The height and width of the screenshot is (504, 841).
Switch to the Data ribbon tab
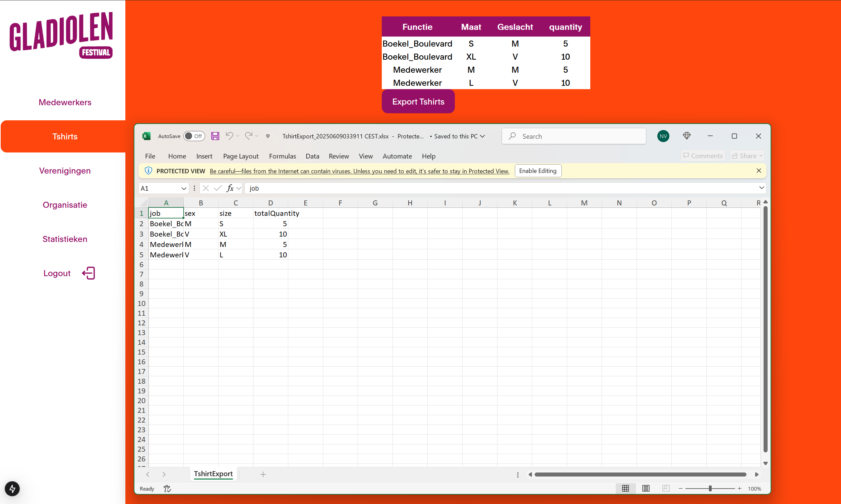tap(312, 156)
